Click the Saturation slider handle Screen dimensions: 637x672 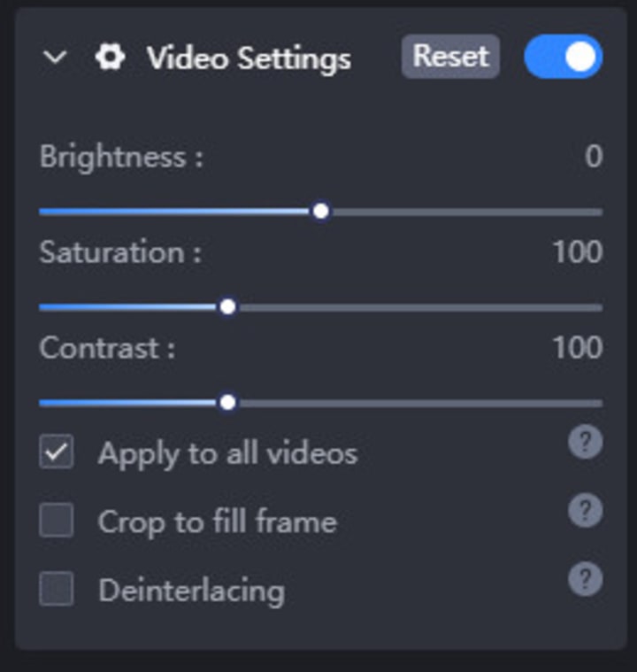228,307
